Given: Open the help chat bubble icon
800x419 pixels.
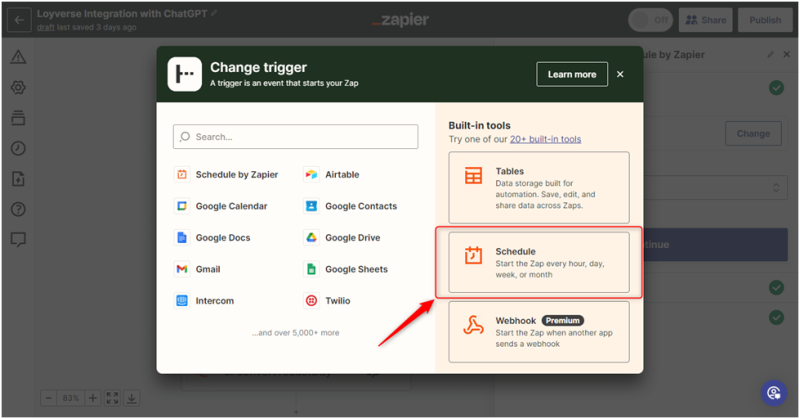Looking at the screenshot, I should (772, 392).
